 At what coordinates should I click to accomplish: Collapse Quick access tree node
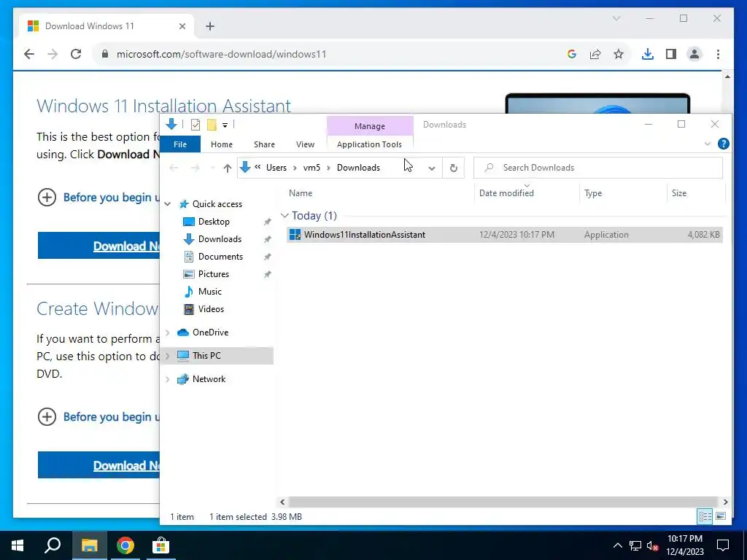click(x=168, y=204)
